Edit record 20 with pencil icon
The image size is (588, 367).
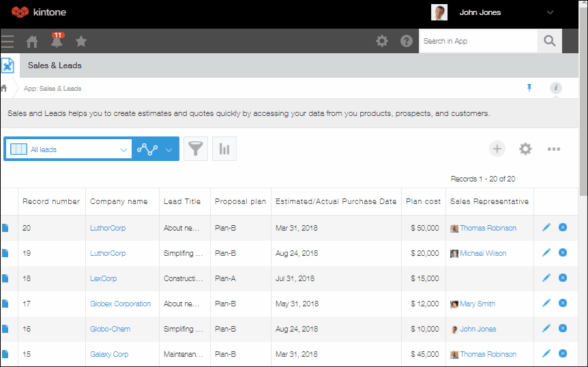546,227
